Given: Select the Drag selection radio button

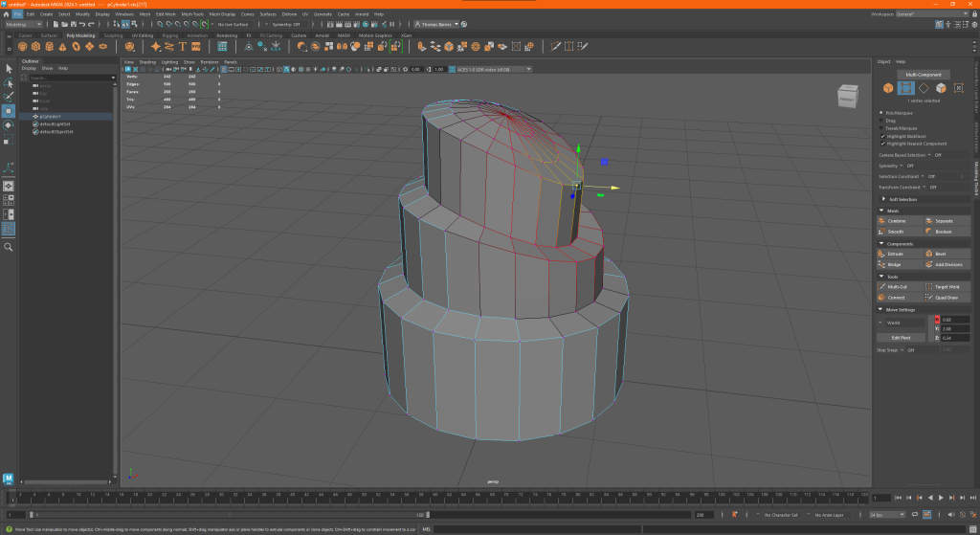Looking at the screenshot, I should click(x=881, y=121).
